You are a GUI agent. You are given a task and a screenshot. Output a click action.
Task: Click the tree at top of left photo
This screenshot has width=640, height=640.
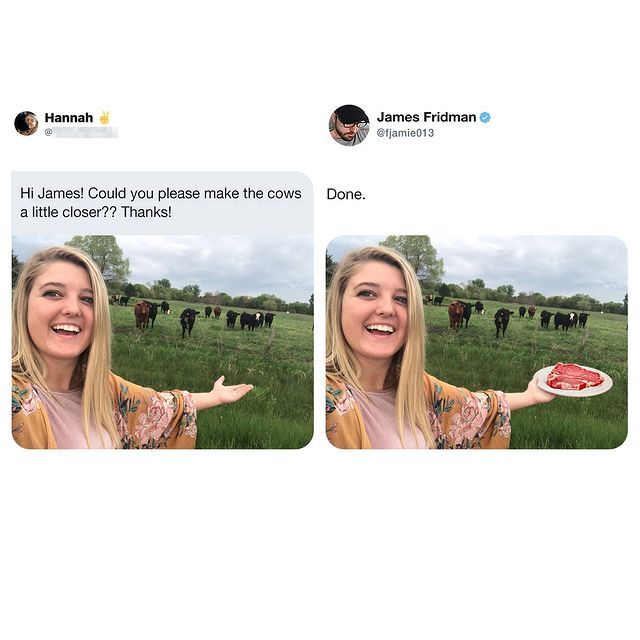(101, 258)
